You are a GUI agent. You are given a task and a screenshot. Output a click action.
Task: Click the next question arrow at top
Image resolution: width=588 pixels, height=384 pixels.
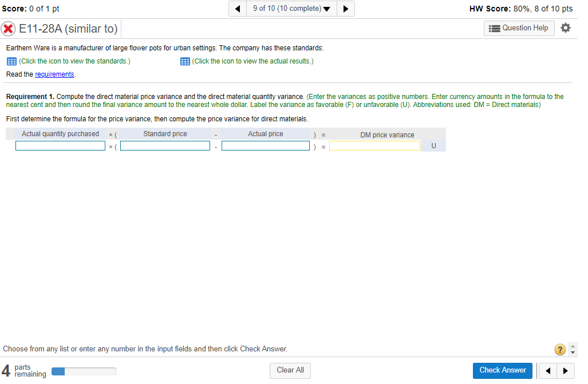pyautogui.click(x=345, y=8)
